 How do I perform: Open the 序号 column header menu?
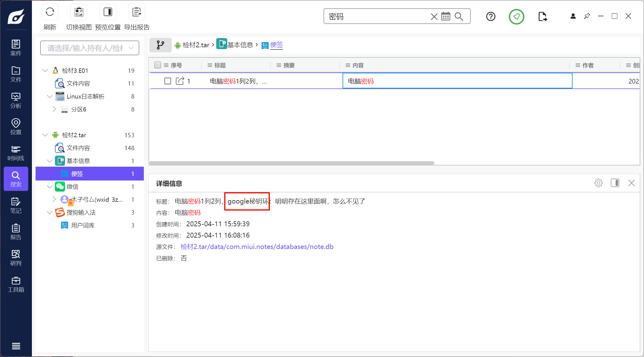point(166,65)
